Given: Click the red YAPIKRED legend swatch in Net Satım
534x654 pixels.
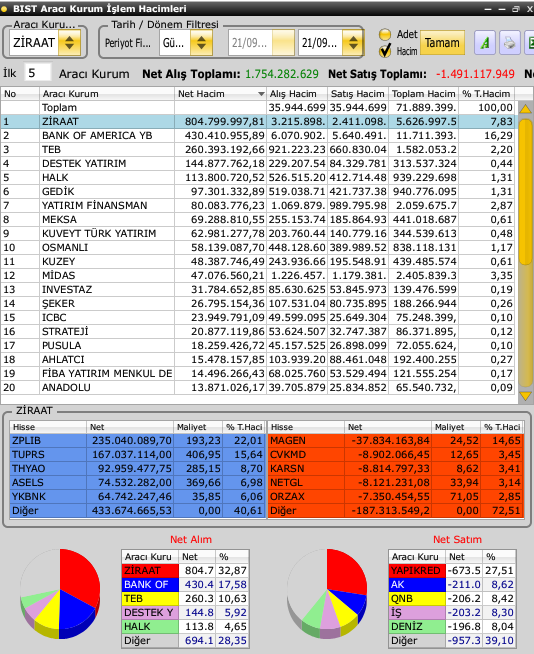Looking at the screenshot, I should pyautogui.click(x=417, y=571).
